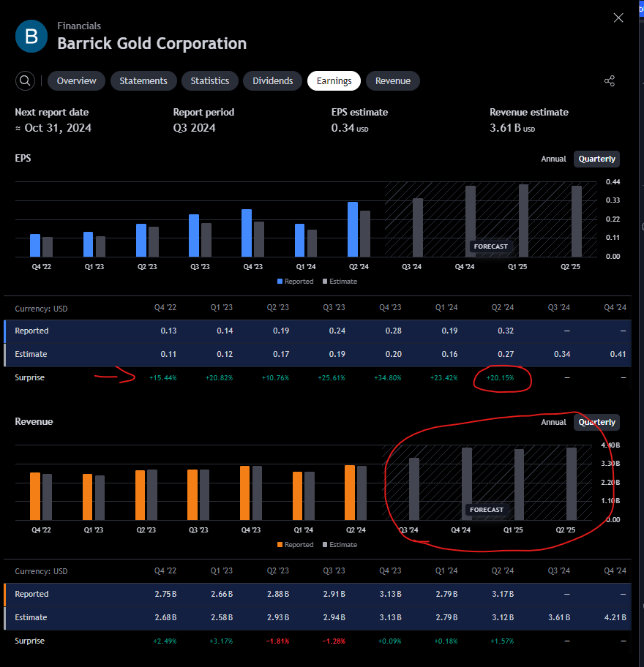The width and height of the screenshot is (644, 667).
Task: Close the Financials panel with X
Action: pyautogui.click(x=618, y=18)
